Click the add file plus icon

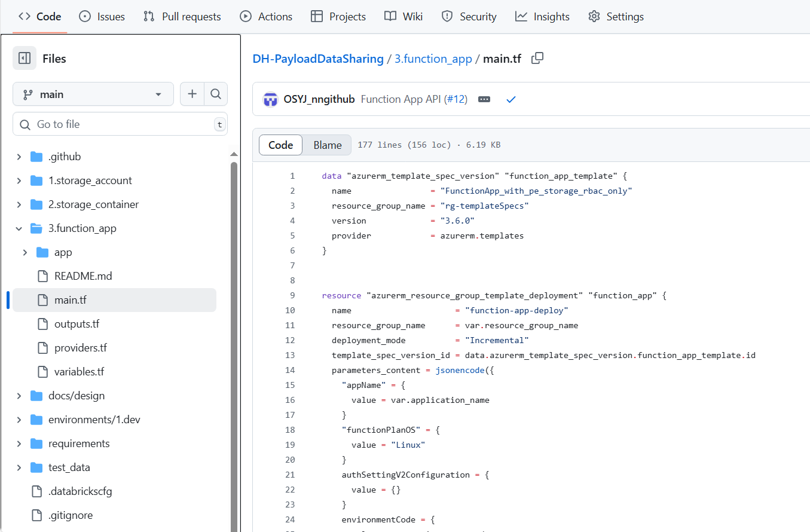[192, 94]
